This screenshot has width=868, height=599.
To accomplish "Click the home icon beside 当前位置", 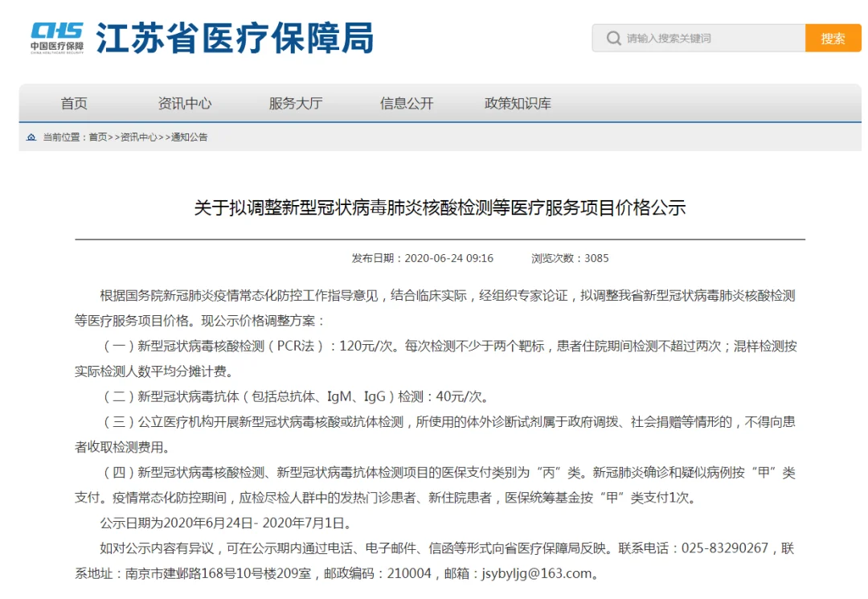I will tap(31, 137).
